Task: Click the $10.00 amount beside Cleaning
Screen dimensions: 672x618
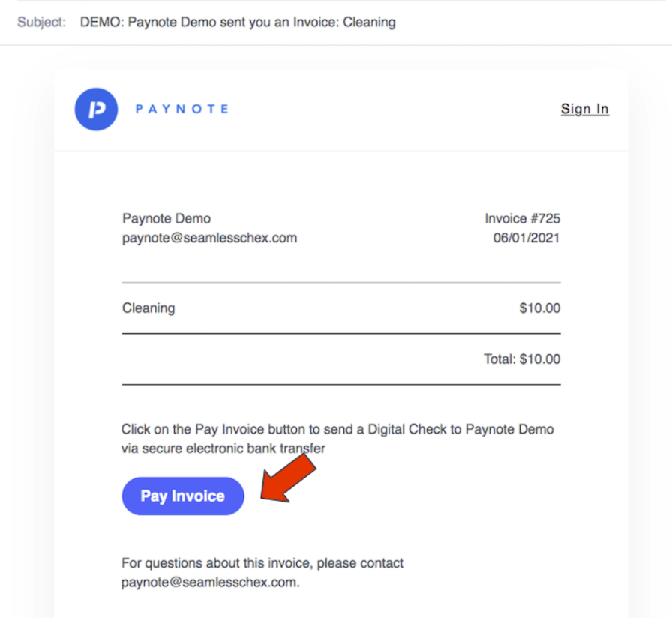Action: pyautogui.click(x=539, y=308)
